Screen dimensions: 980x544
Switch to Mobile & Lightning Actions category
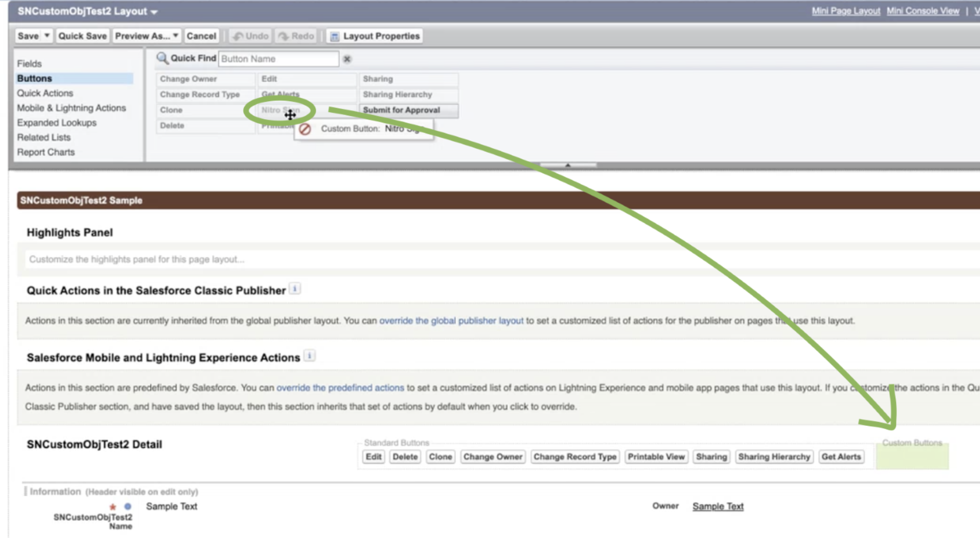(71, 108)
